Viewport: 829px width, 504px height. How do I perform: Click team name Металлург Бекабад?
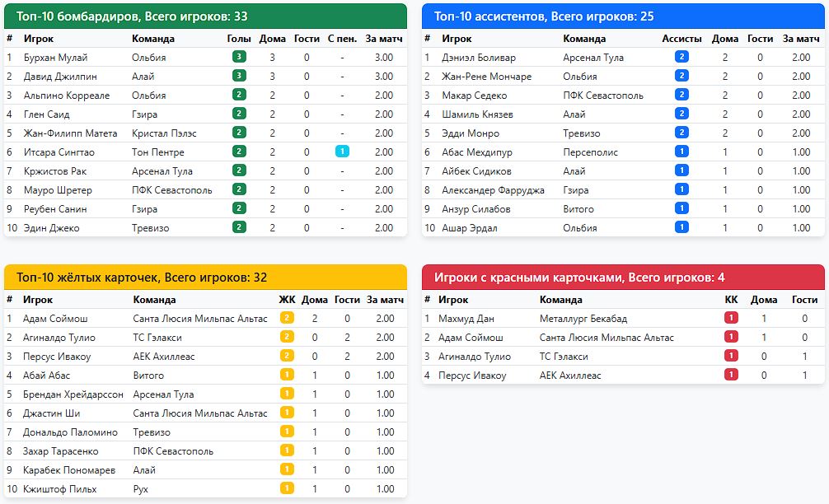pos(583,319)
